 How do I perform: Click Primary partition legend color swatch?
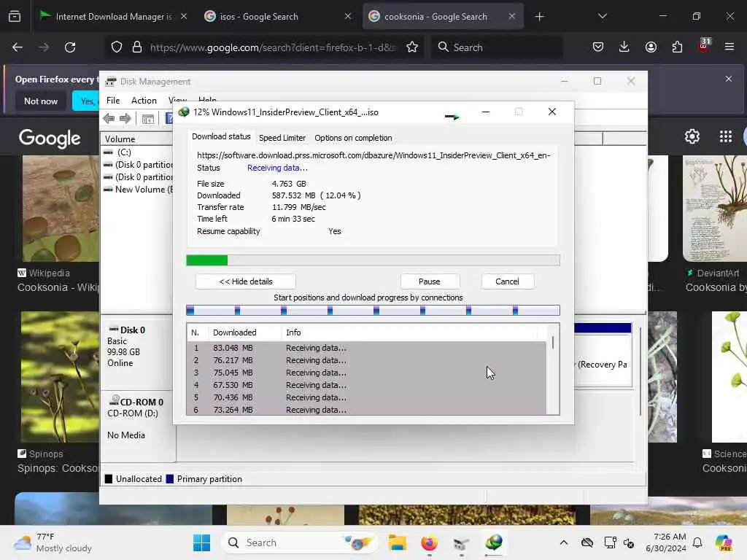click(x=169, y=479)
